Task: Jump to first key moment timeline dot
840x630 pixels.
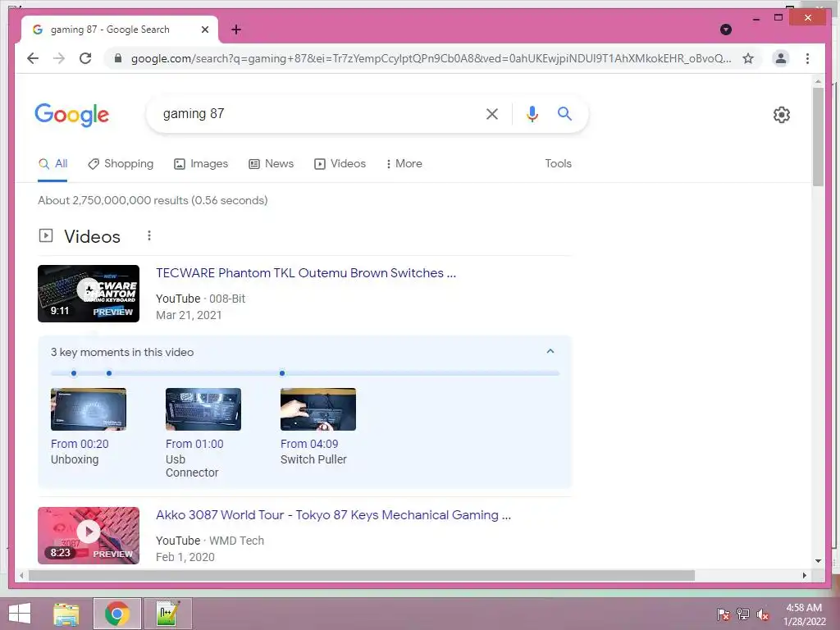Action: point(73,373)
